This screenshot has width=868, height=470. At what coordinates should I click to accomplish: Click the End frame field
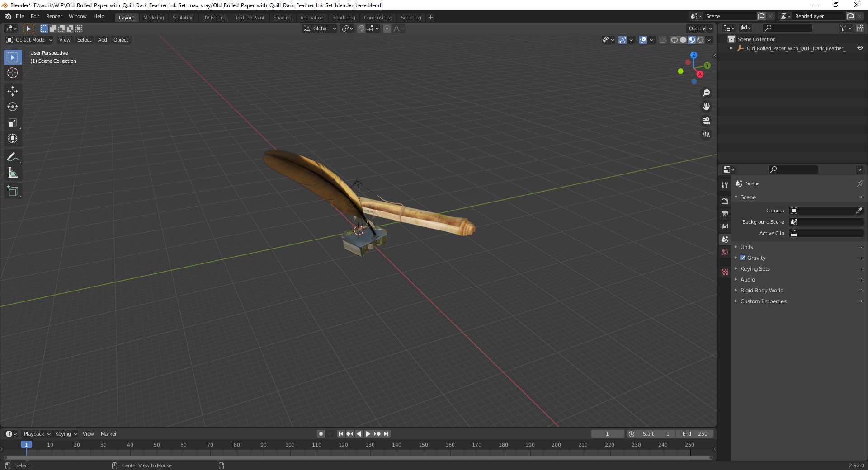tap(695, 434)
